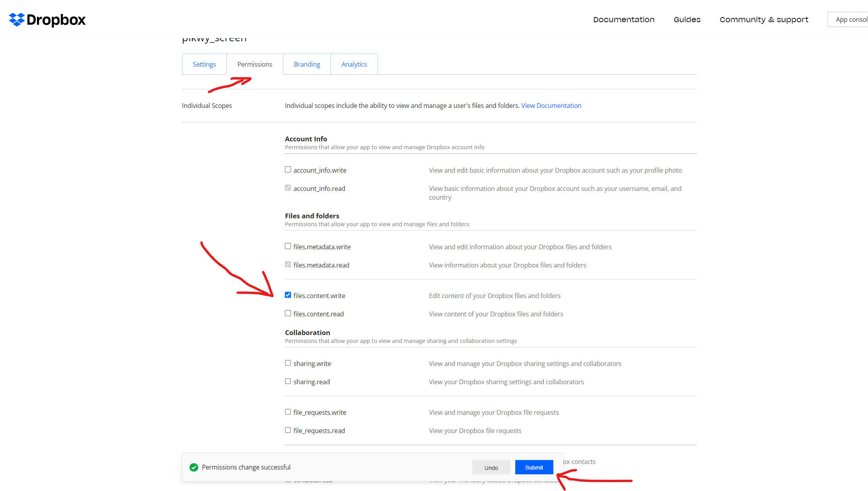868x491 pixels.
Task: Enable the files.metadata.write checkbox
Action: coord(288,246)
